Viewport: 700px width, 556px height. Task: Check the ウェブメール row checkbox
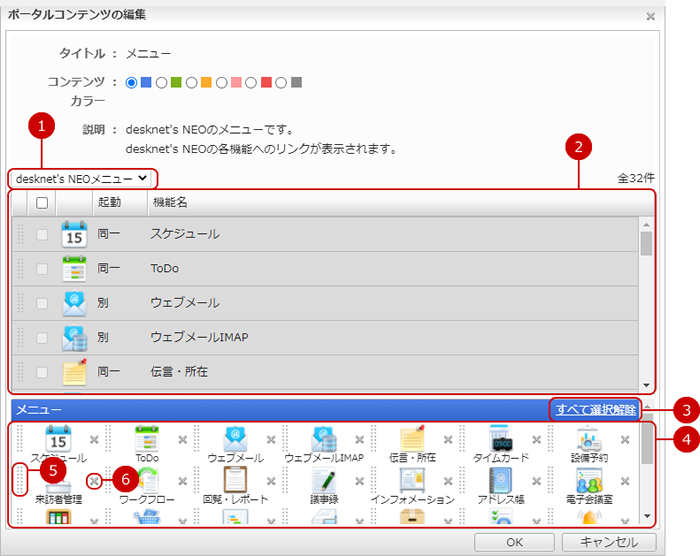click(41, 303)
